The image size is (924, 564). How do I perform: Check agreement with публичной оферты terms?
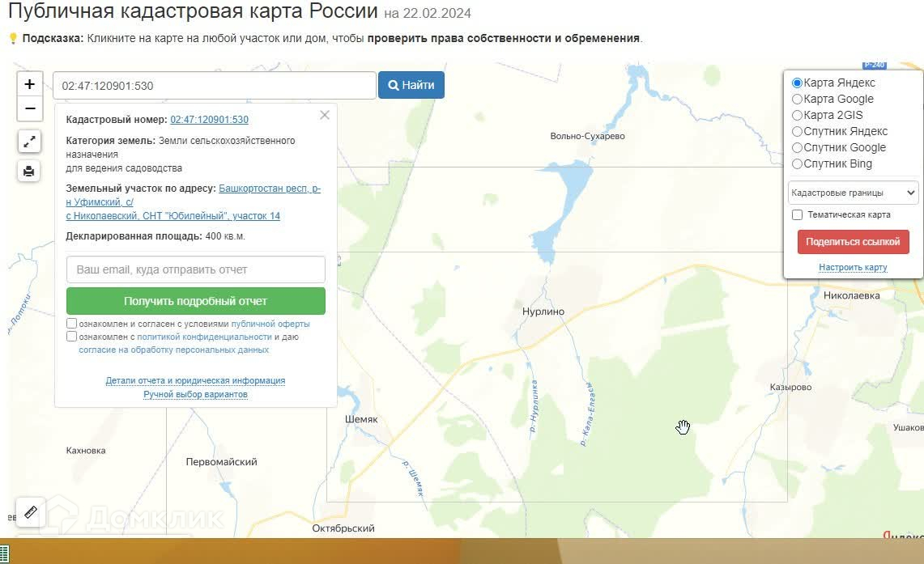71,323
